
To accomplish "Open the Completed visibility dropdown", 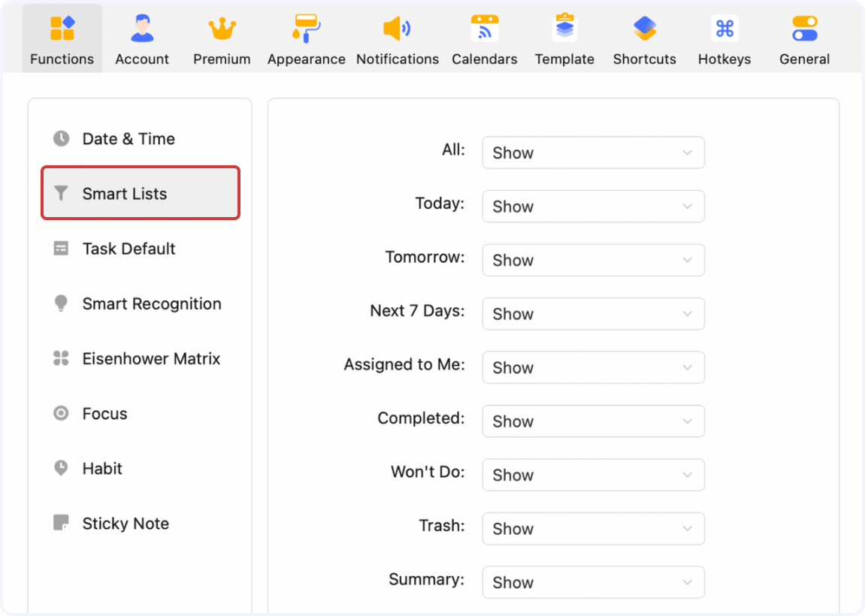I will pyautogui.click(x=593, y=421).
